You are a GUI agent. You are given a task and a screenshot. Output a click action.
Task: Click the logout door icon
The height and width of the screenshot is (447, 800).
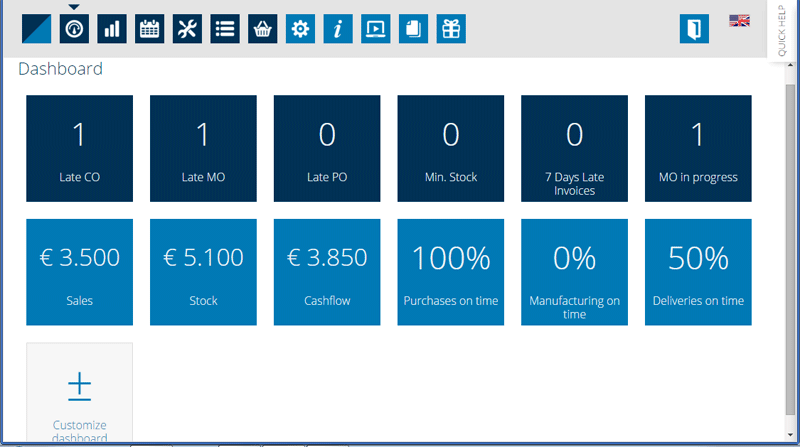coord(694,29)
